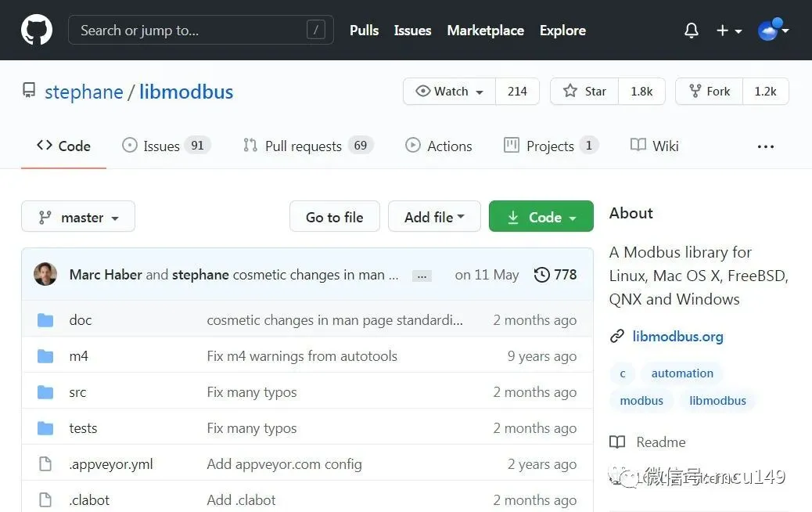Click the Readme book icon
Screen dimensions: 812x512
click(617, 442)
